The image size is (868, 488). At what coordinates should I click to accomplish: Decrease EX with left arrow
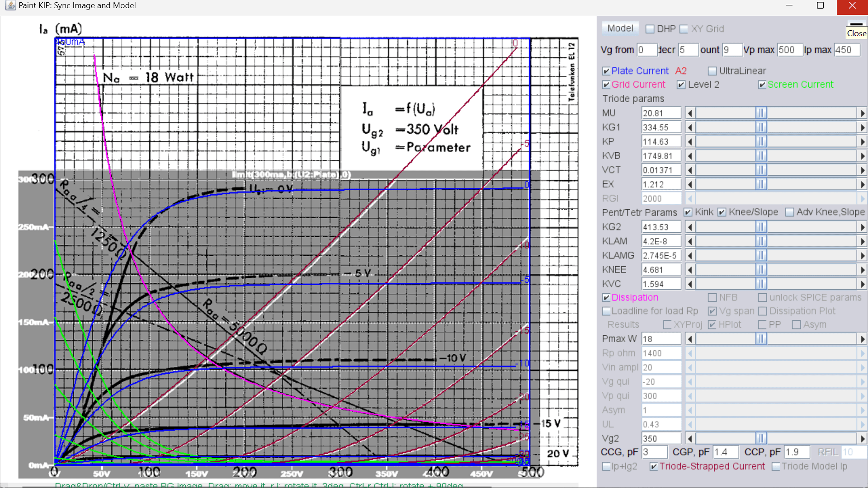[690, 184]
